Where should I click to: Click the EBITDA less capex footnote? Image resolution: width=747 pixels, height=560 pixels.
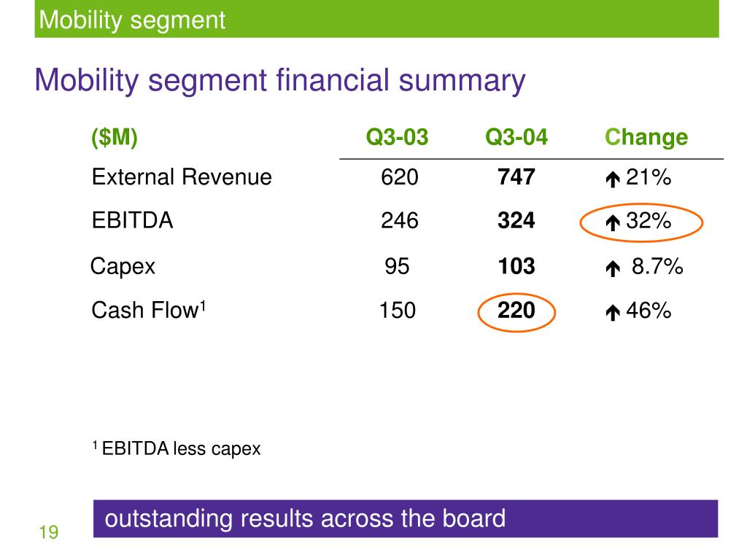click(177, 448)
